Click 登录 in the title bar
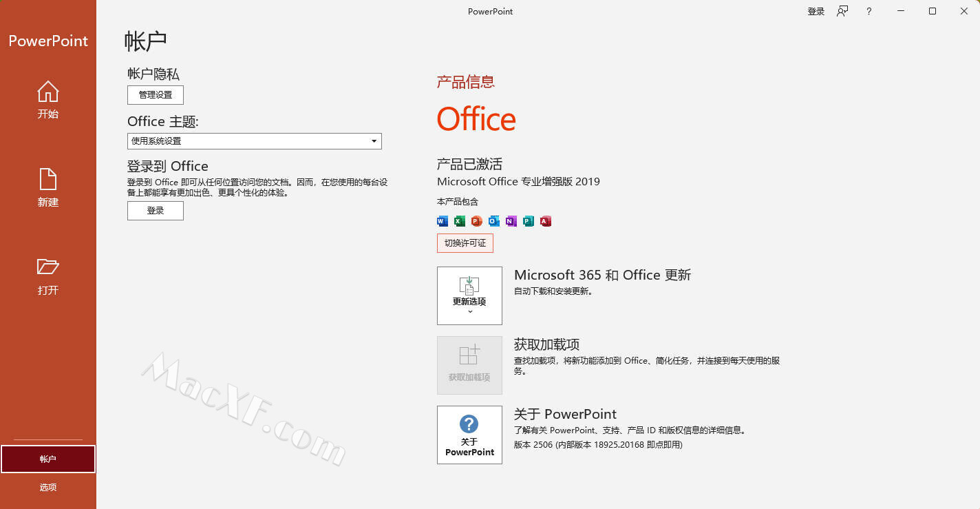The image size is (980, 509). [816, 12]
